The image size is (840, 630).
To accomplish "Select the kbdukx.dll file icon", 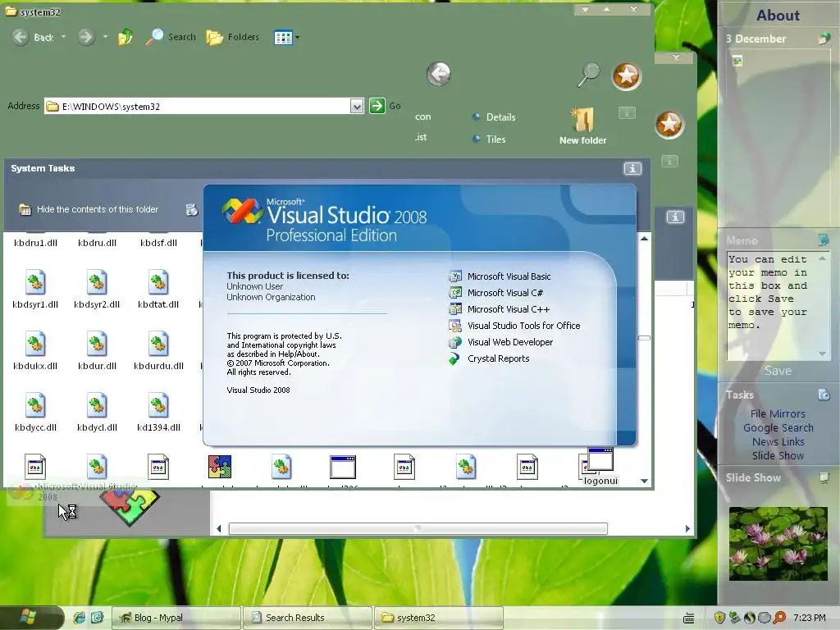I will (x=35, y=344).
